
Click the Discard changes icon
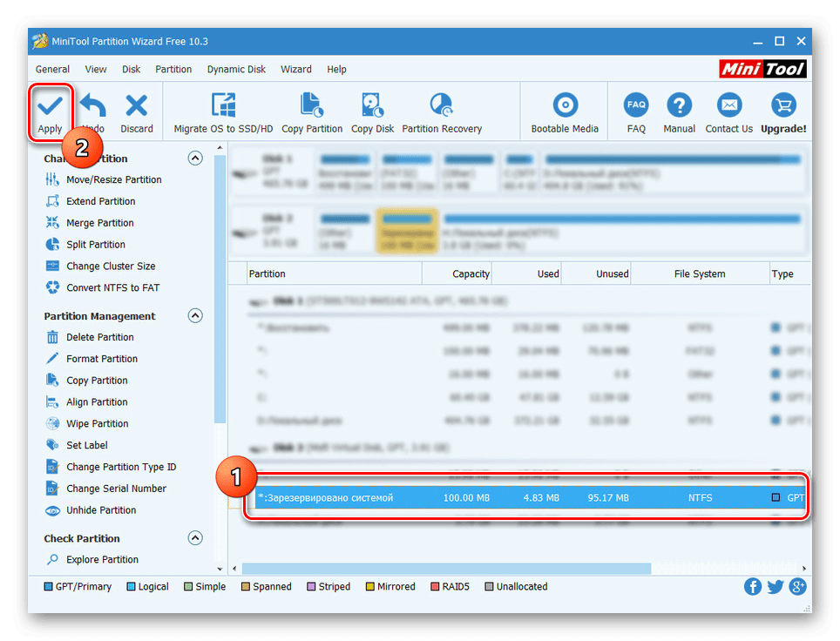click(x=137, y=106)
